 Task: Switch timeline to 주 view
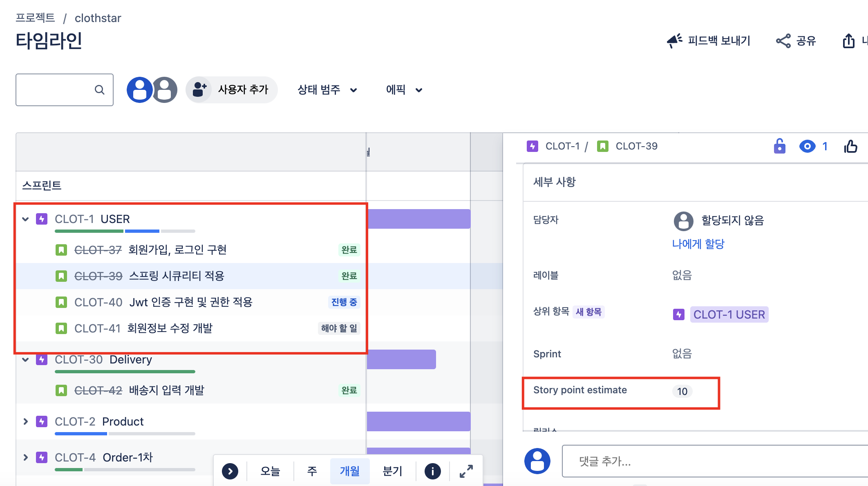[312, 471]
